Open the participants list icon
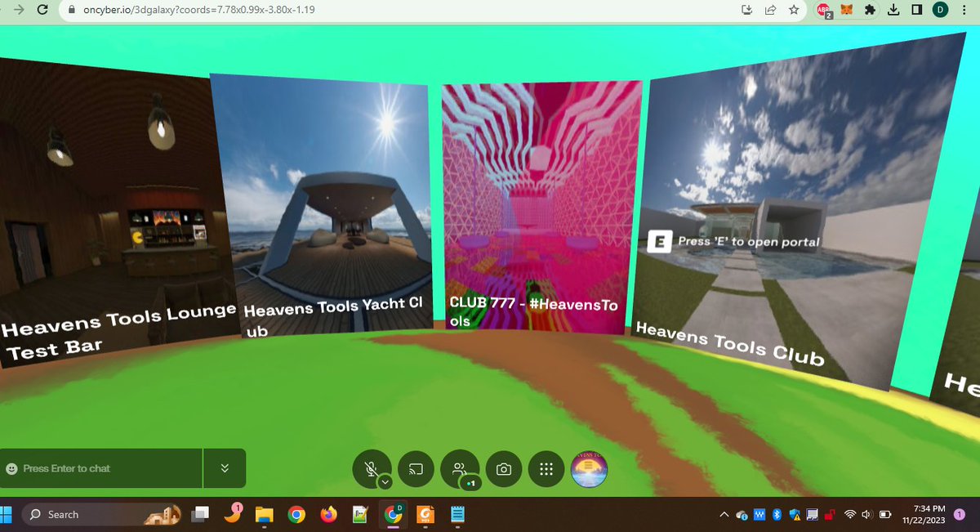The height and width of the screenshot is (532, 980). pyautogui.click(x=460, y=468)
